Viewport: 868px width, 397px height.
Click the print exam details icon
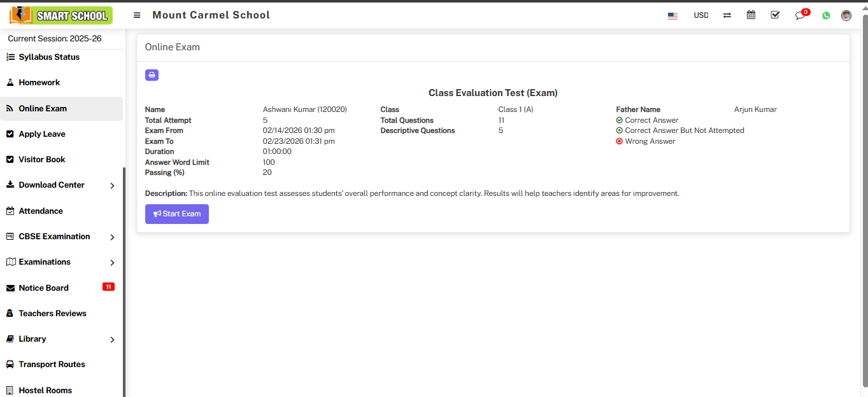point(151,74)
